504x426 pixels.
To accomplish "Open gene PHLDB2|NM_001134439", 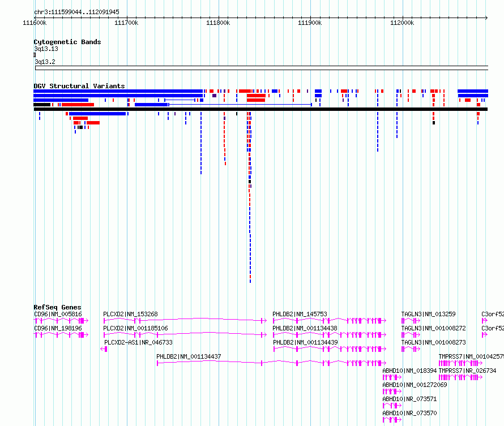I will pos(305,342).
